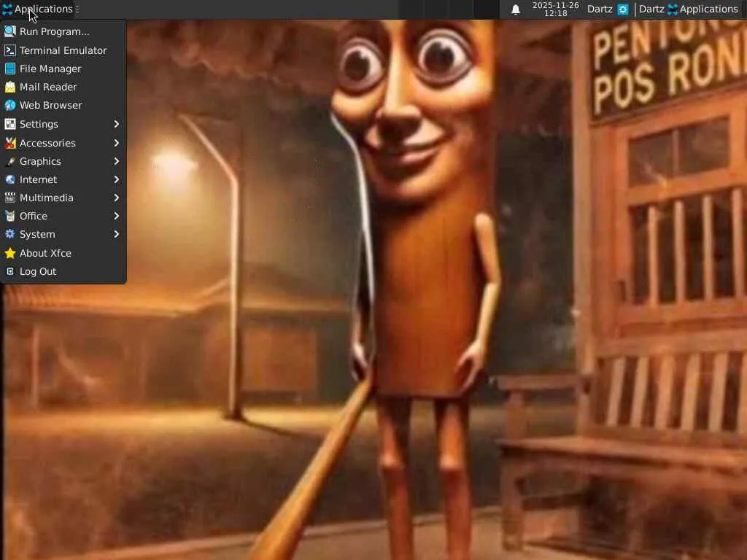Image resolution: width=747 pixels, height=560 pixels.
Task: Click the Dartz label after the separator
Action: point(651,9)
